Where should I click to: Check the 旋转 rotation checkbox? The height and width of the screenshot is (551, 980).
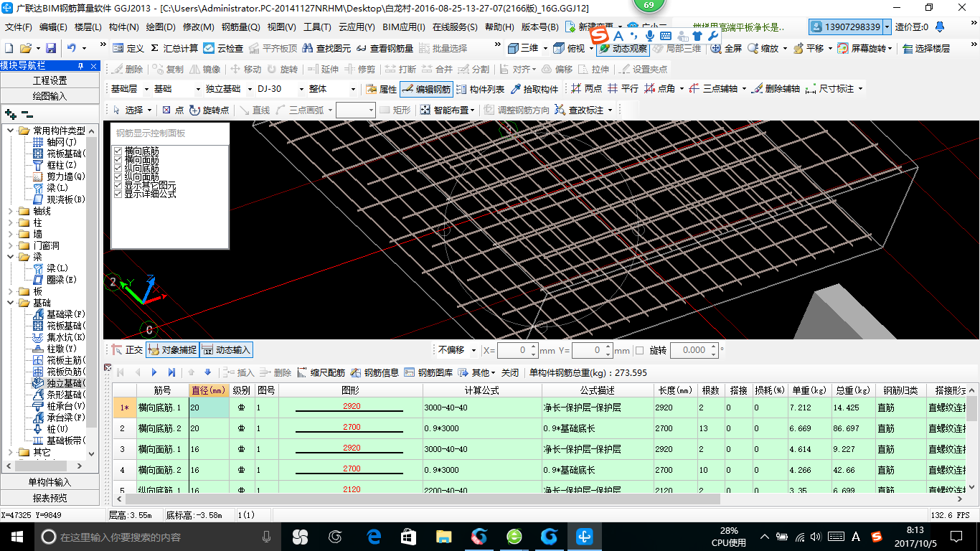click(639, 350)
